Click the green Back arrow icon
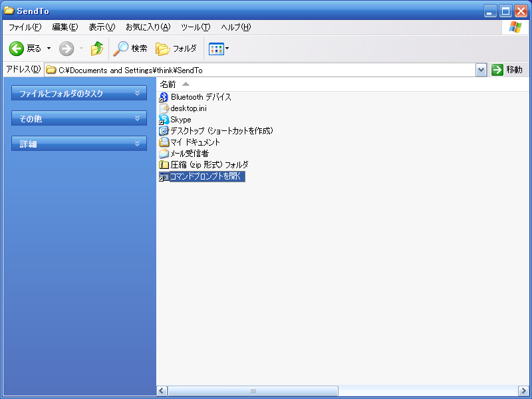Image resolution: width=532 pixels, height=399 pixels. [16, 49]
